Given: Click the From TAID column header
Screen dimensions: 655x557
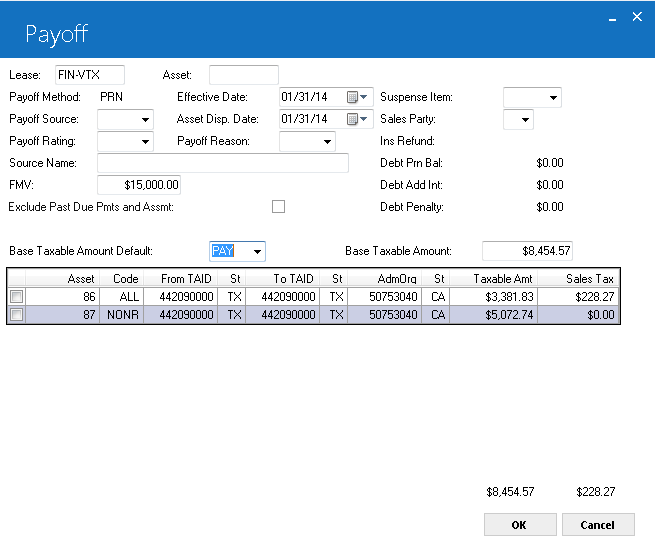Looking at the screenshot, I should 180,279.
